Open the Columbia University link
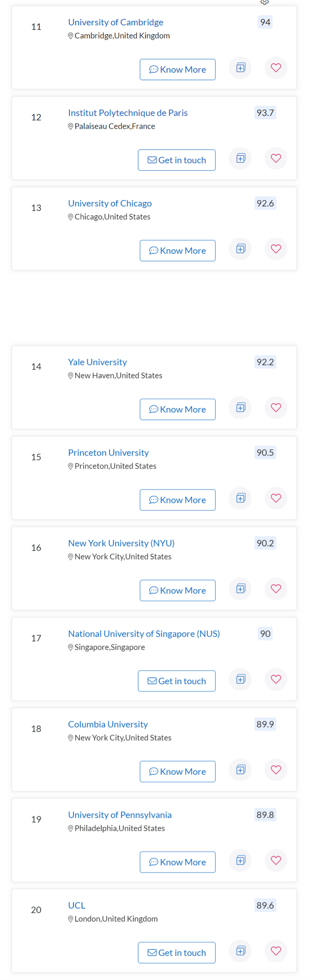Screen dimensions: 310x980 pyautogui.click(x=108, y=724)
